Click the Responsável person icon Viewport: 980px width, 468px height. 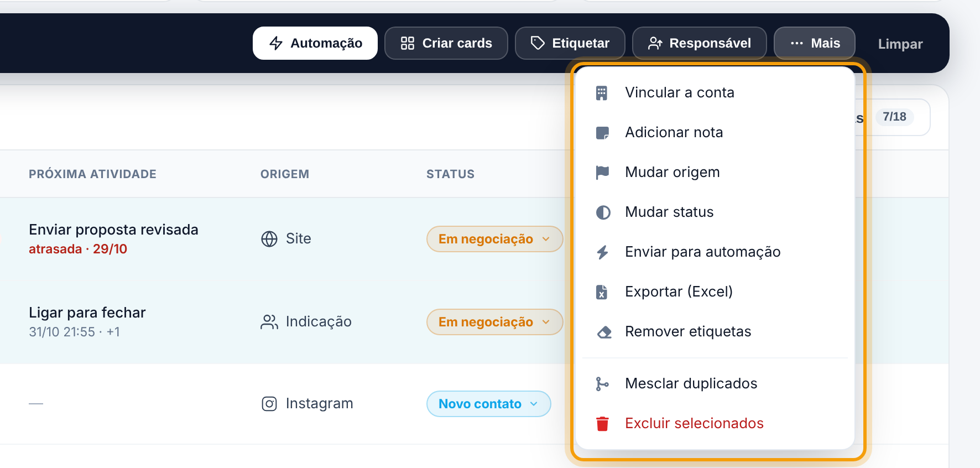click(655, 43)
